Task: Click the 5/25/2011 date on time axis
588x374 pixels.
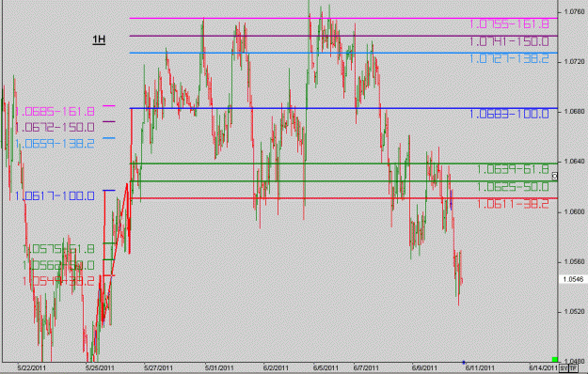Action: coord(100,368)
